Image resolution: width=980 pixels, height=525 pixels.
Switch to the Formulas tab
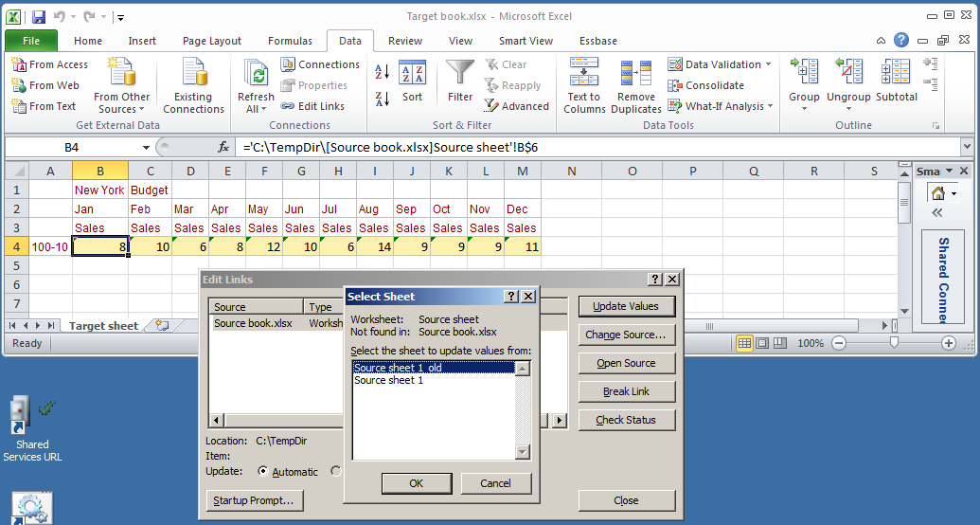(290, 41)
